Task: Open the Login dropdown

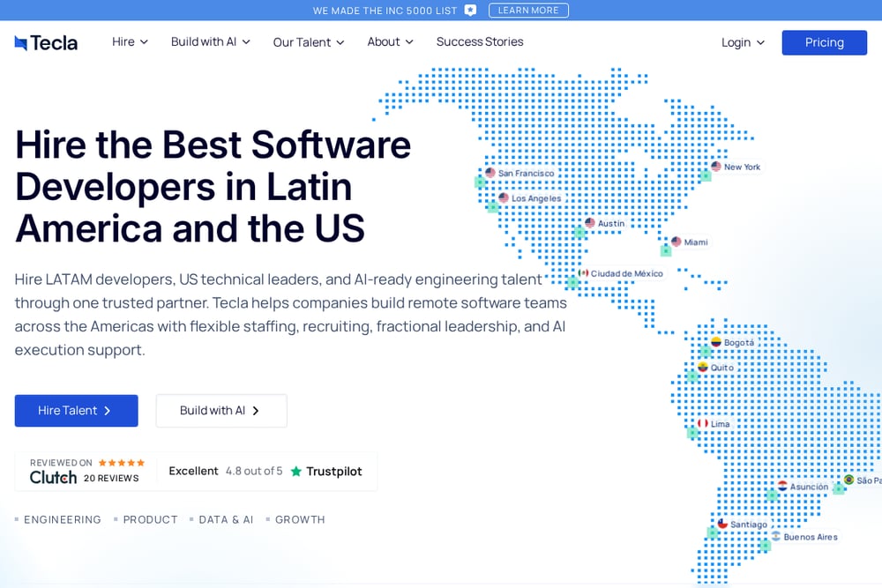Action: (743, 42)
